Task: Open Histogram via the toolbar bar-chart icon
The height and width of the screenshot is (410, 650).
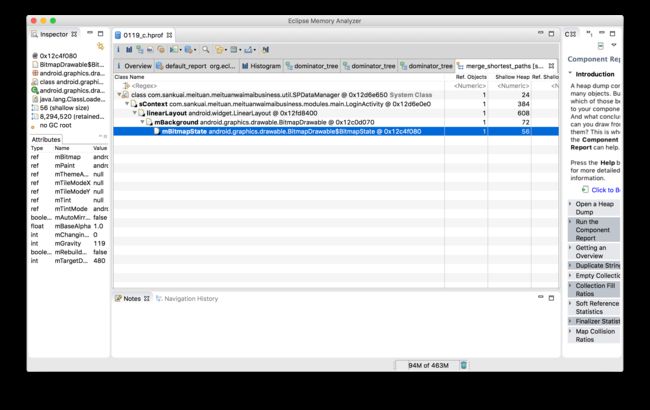Action: [129, 50]
